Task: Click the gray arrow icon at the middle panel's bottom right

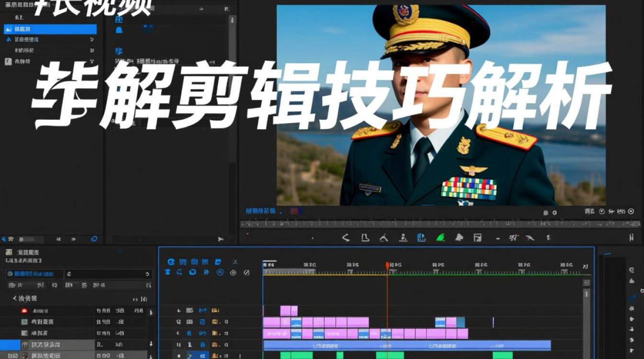Action: tap(220, 238)
